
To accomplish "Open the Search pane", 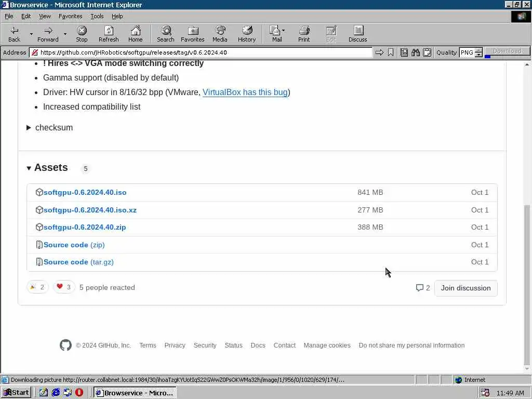I will pos(166,34).
